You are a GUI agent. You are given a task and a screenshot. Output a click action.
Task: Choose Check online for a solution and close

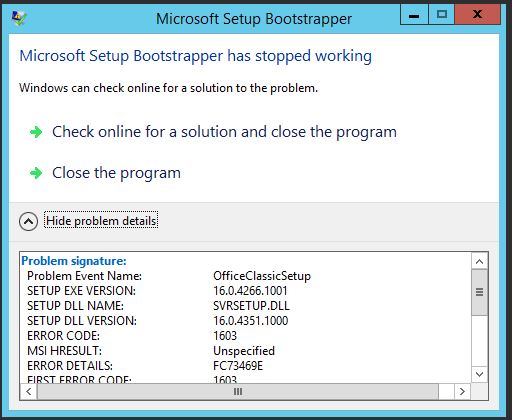224,132
